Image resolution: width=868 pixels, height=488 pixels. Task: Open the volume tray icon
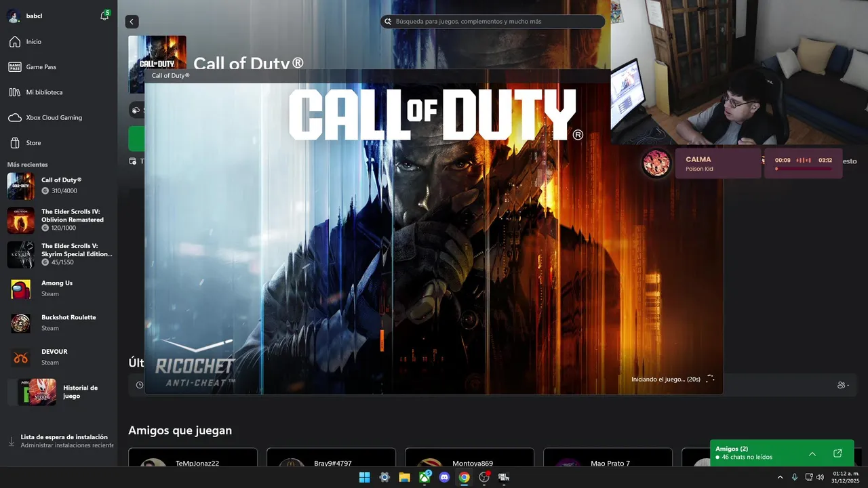tap(820, 477)
